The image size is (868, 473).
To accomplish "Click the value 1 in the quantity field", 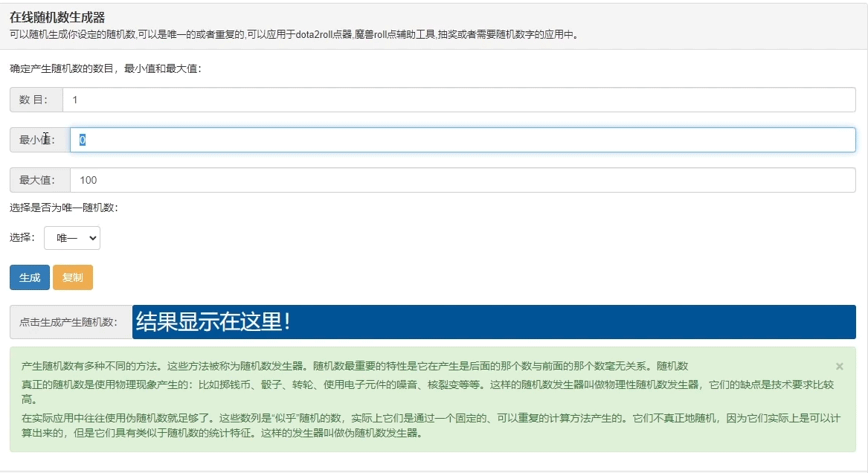I will 75,99.
